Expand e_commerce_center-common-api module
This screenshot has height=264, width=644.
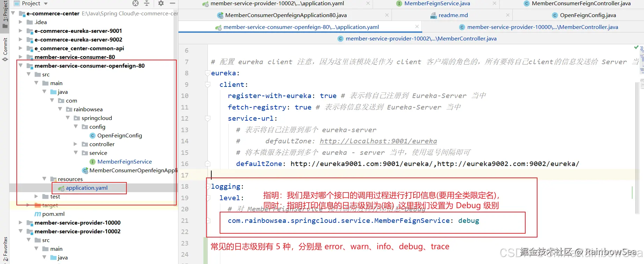point(21,48)
